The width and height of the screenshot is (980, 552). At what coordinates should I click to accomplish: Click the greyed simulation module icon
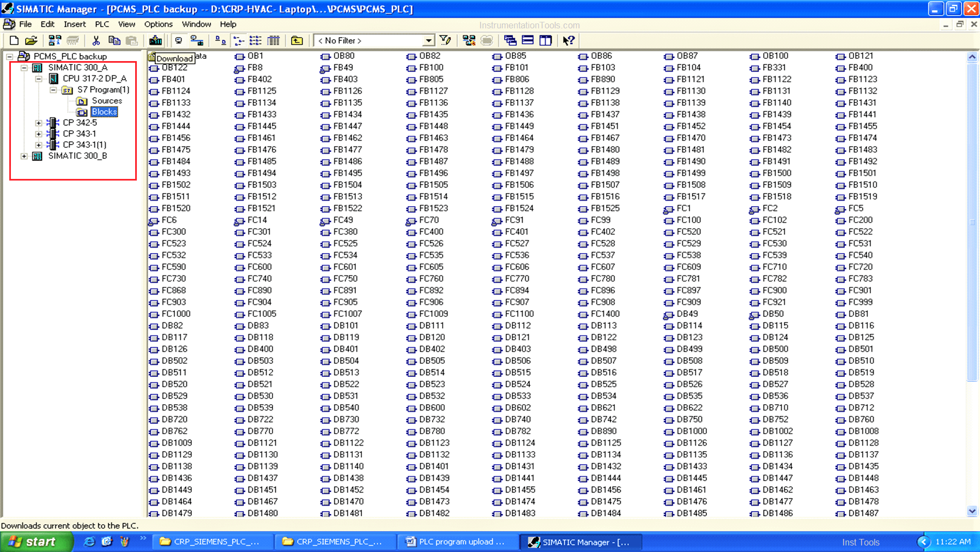[x=487, y=40]
